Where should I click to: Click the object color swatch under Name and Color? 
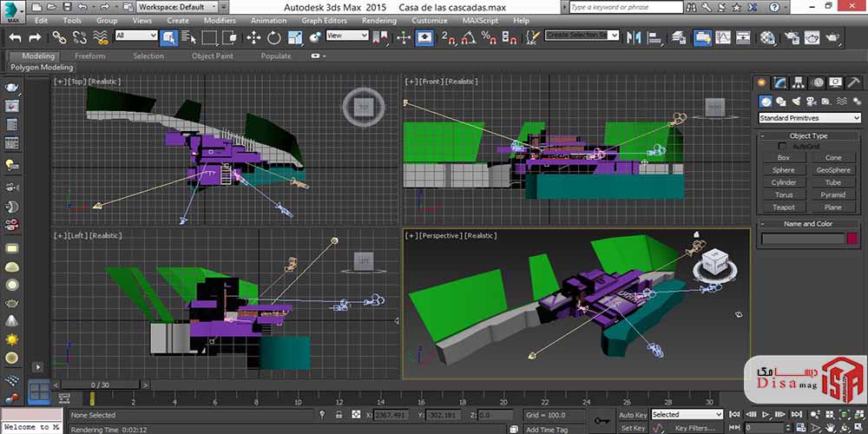852,239
